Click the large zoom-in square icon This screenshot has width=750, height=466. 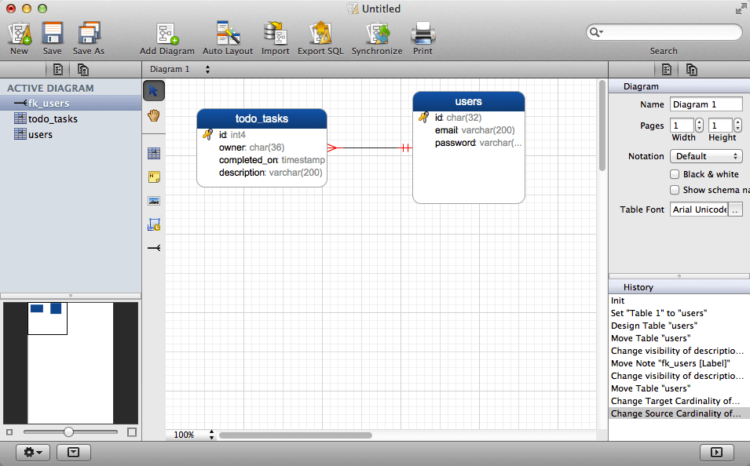[x=132, y=432]
